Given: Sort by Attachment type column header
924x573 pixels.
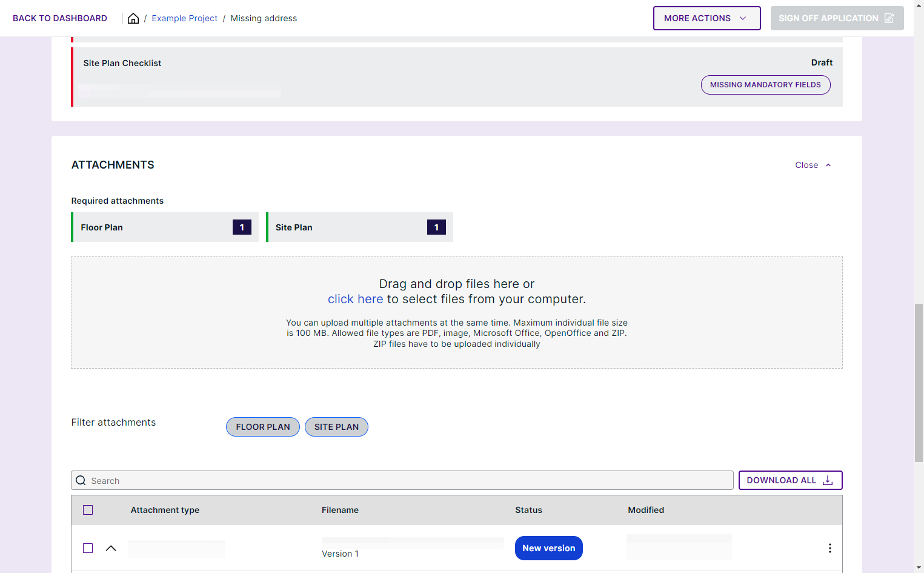Looking at the screenshot, I should [165, 510].
